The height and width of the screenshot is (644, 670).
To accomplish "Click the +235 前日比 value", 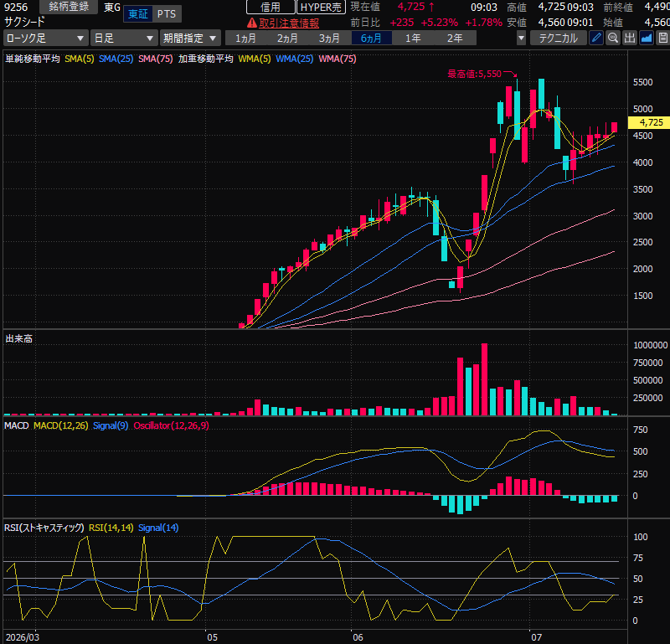I will point(402,23).
